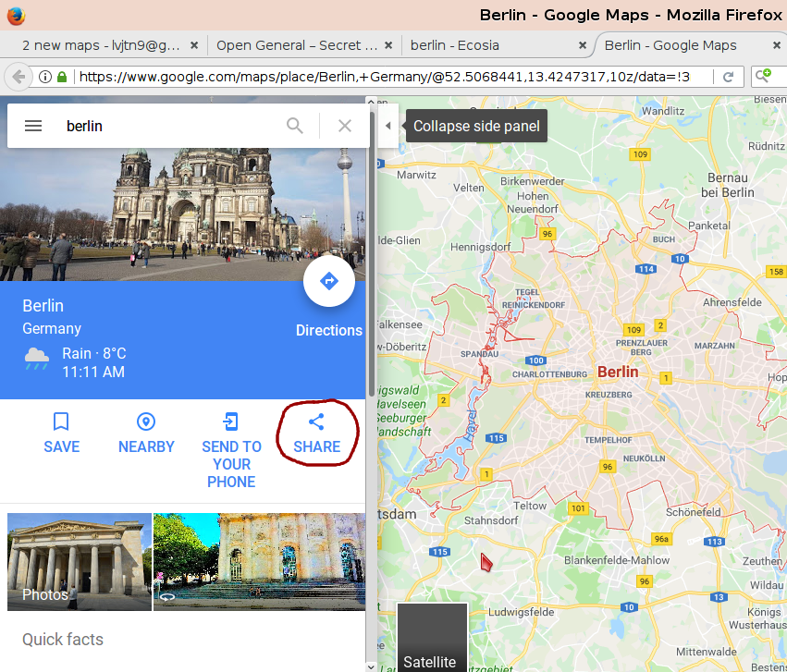Click the side panel vertical scrollbar
This screenshot has height=672, width=787.
[372, 256]
